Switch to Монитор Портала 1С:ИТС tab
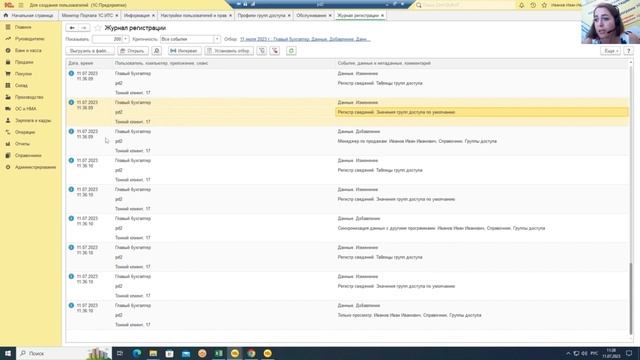 [87, 16]
